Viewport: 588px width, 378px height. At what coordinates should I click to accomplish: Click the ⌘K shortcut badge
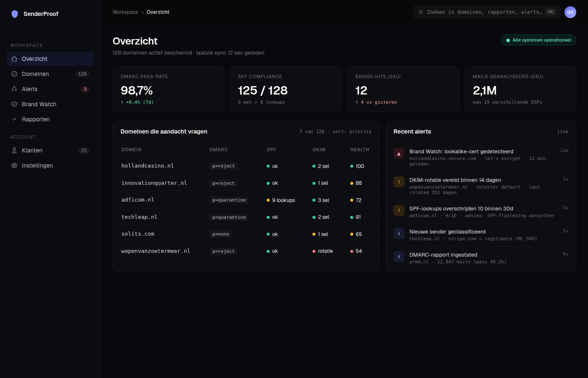[x=551, y=12]
